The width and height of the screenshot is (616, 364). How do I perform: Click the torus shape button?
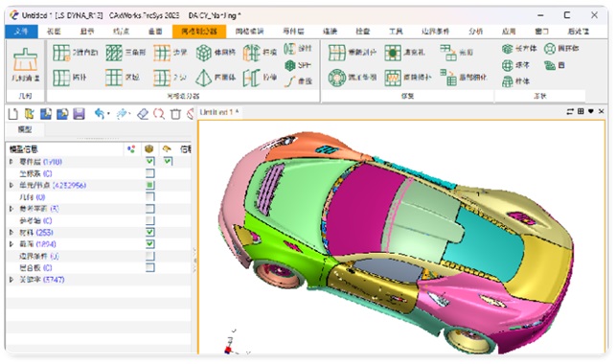pos(561,49)
